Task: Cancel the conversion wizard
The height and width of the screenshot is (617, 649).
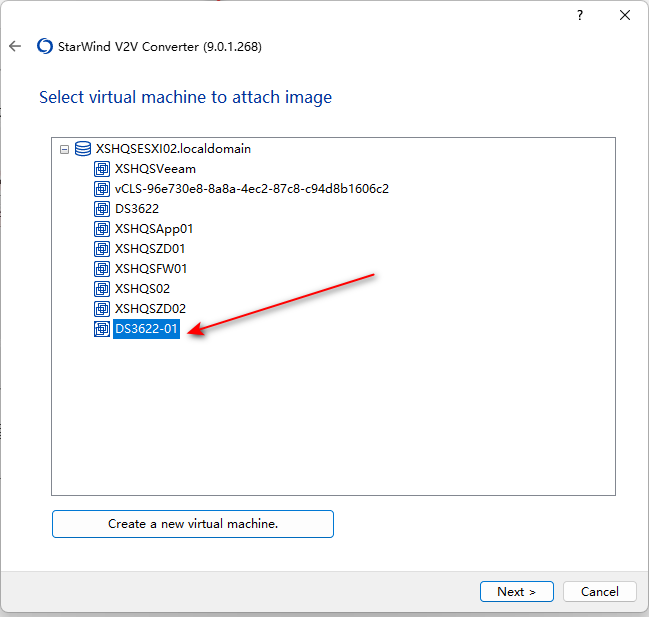Action: (x=599, y=591)
